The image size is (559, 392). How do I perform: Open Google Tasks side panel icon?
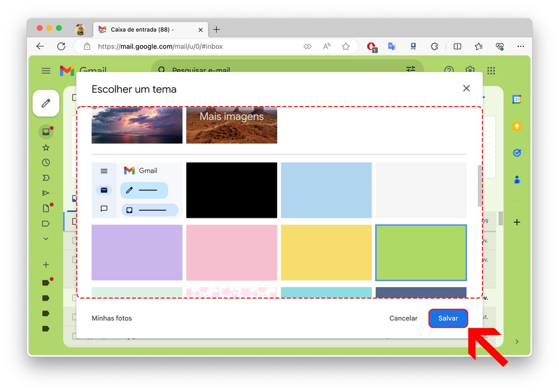pyautogui.click(x=517, y=153)
